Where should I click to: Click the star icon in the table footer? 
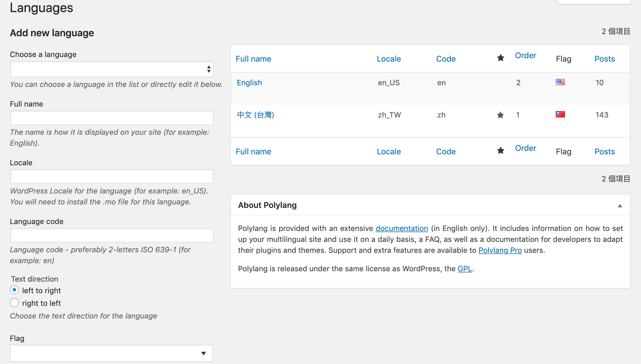[500, 151]
